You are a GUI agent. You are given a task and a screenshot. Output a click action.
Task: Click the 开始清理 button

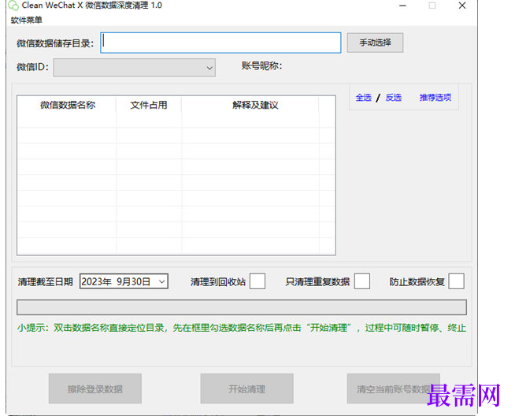[x=246, y=388]
